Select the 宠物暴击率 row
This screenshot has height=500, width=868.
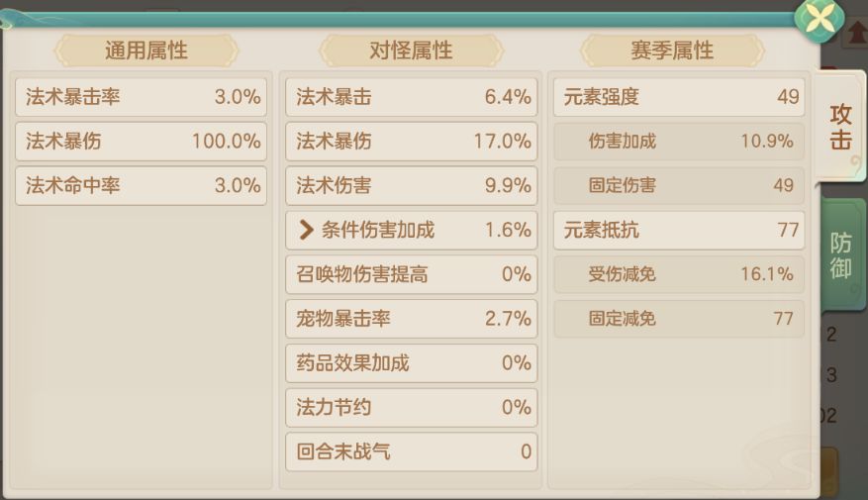tap(412, 319)
